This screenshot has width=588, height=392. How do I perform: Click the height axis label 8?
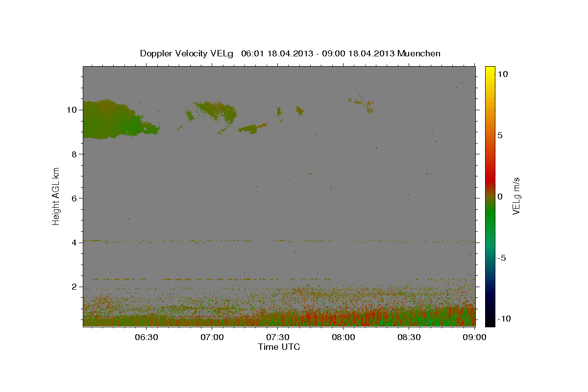click(x=74, y=154)
